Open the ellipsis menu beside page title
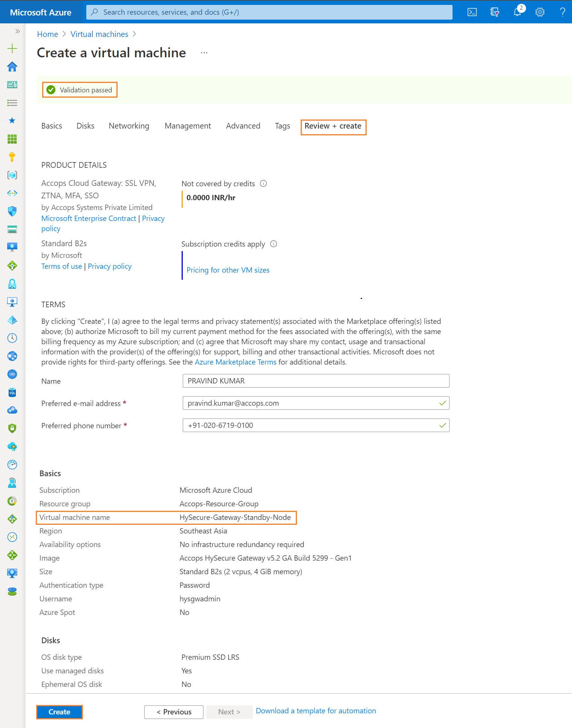 [x=204, y=53]
